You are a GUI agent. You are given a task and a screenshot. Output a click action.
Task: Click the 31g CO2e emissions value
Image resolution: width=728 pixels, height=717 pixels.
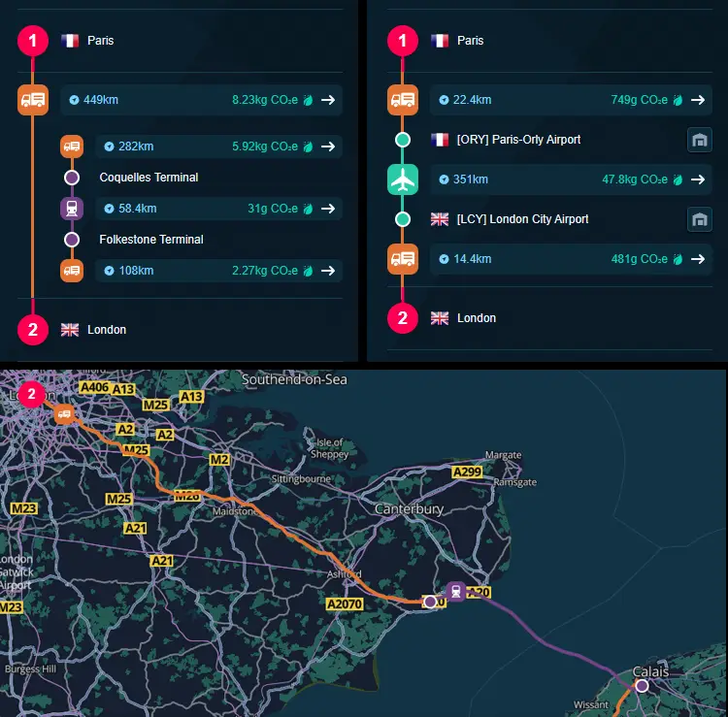click(273, 209)
